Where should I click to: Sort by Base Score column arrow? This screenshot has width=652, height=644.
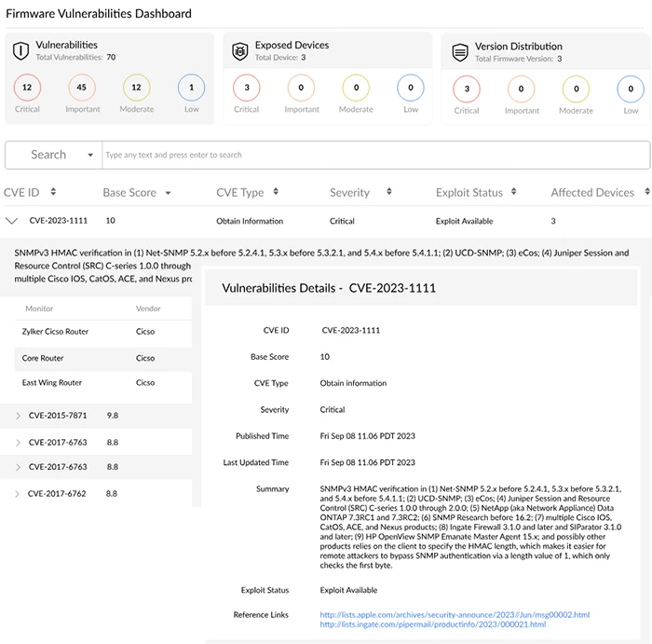168,193
